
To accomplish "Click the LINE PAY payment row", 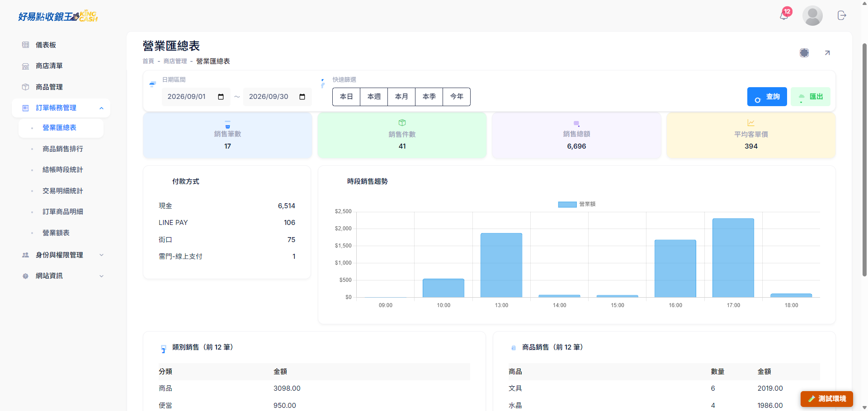I will point(227,223).
